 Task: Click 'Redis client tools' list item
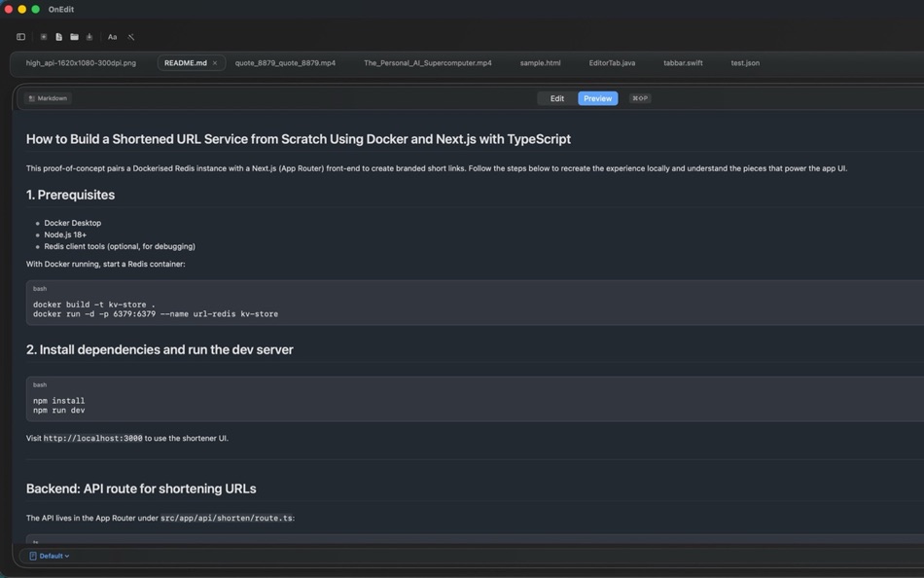pos(120,246)
